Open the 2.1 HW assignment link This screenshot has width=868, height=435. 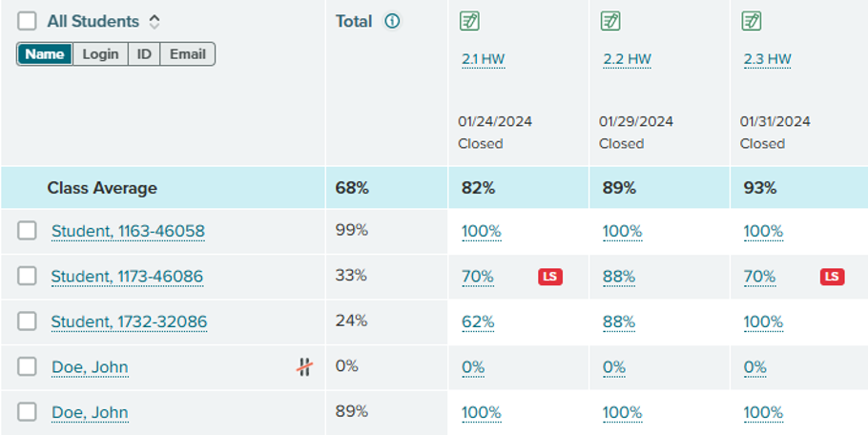coord(484,59)
